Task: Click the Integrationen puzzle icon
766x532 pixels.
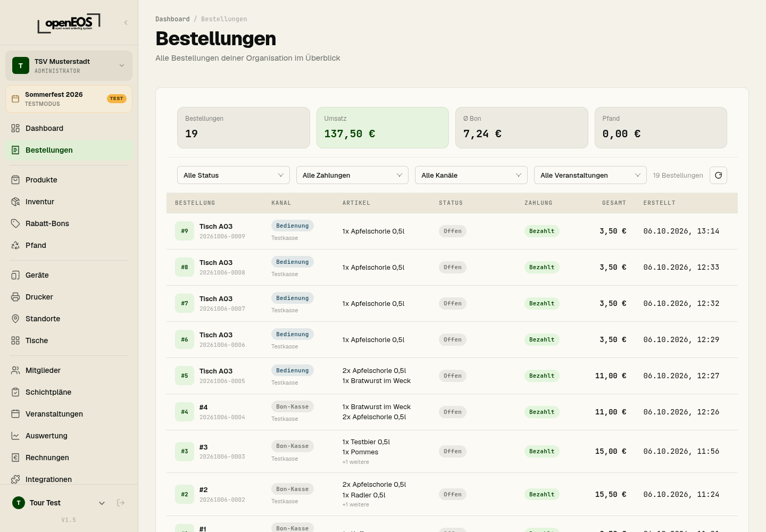Action: [x=15, y=479]
